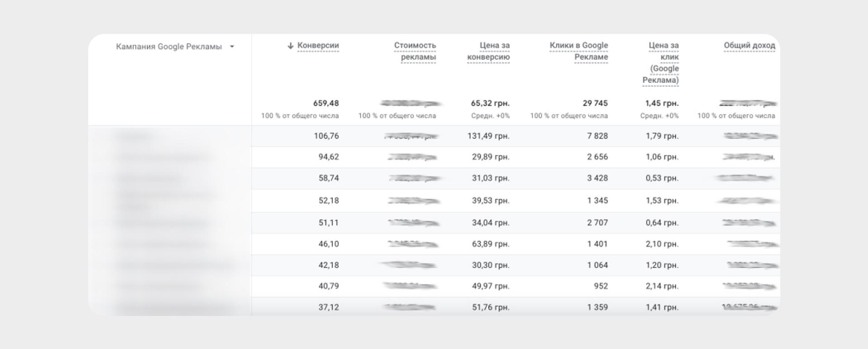Sort by the Конверсии column header

pos(318,46)
